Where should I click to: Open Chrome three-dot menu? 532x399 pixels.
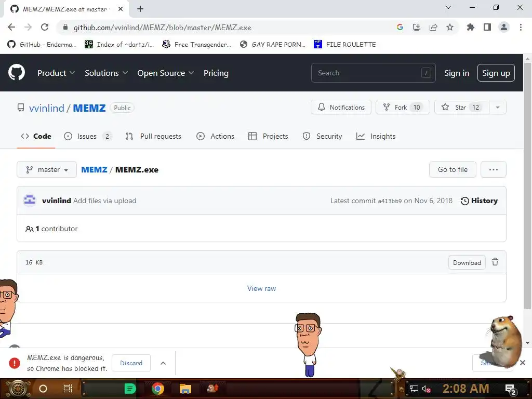pyautogui.click(x=521, y=27)
